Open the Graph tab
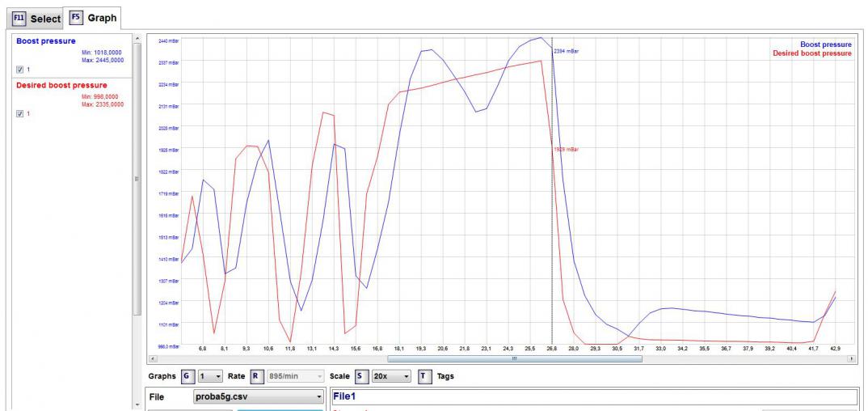The height and width of the screenshot is (411, 868). click(x=92, y=18)
